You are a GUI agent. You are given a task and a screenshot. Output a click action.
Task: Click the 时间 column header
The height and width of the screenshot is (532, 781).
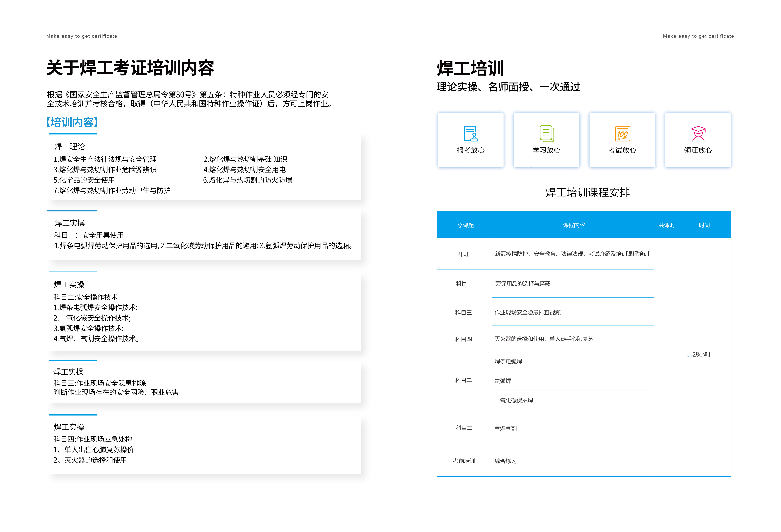[704, 225]
